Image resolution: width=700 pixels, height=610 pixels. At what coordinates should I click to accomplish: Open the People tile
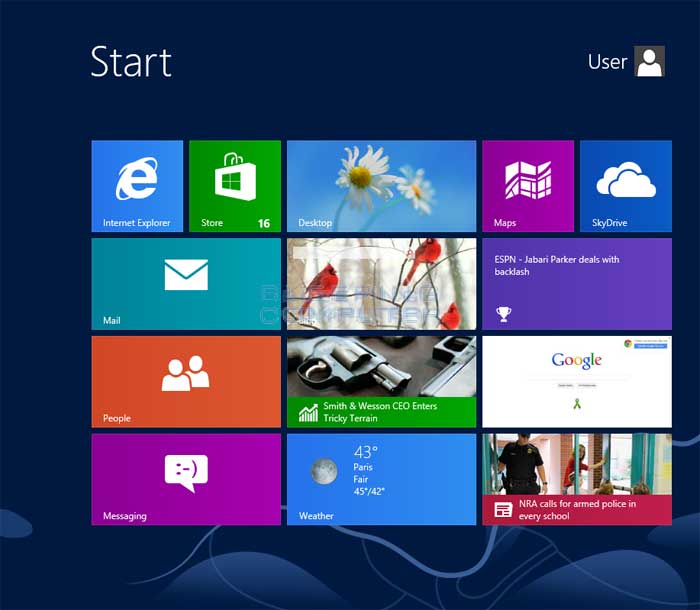tap(186, 381)
